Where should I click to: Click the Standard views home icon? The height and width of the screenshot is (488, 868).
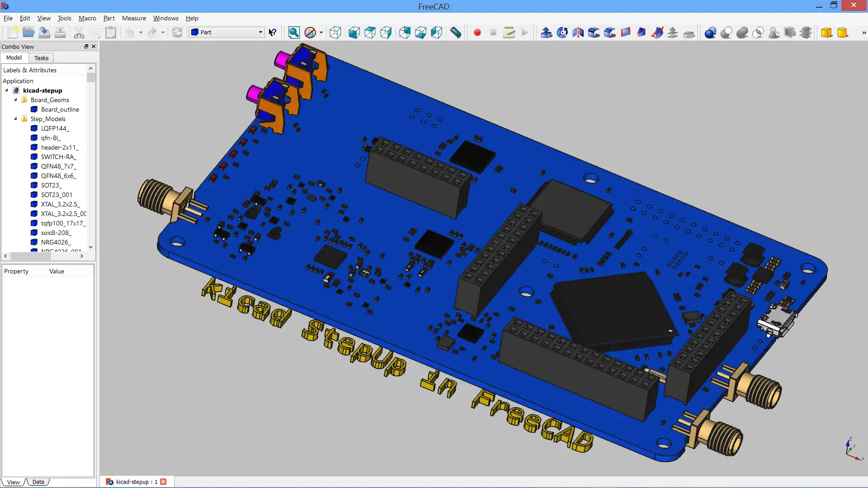tap(335, 32)
